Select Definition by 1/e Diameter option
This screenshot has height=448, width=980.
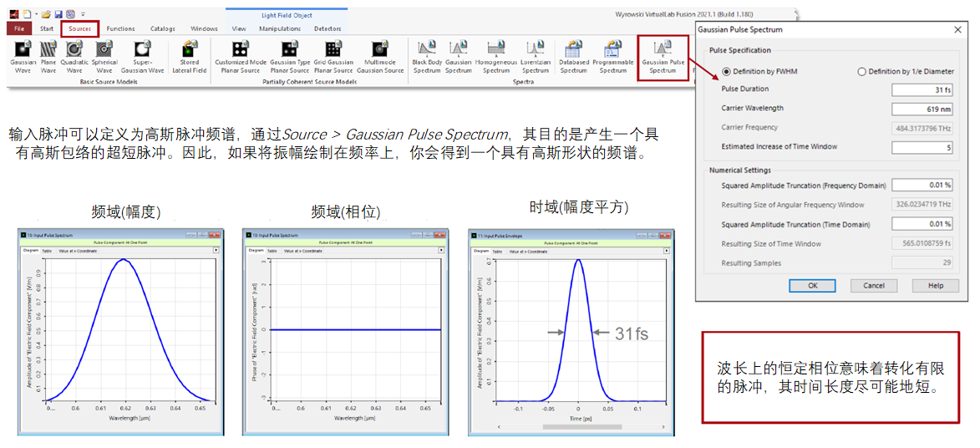(862, 71)
